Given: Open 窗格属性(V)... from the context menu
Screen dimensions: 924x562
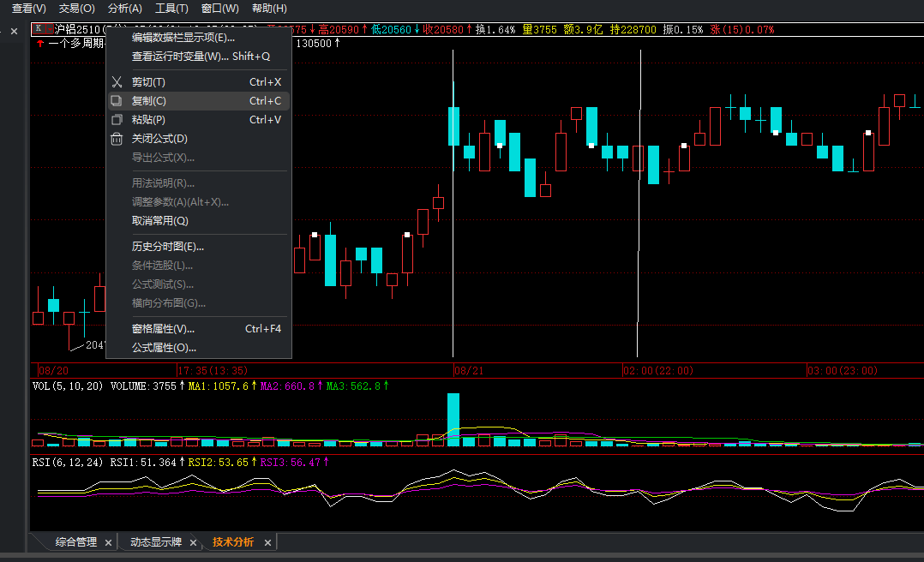Looking at the screenshot, I should (163, 329).
